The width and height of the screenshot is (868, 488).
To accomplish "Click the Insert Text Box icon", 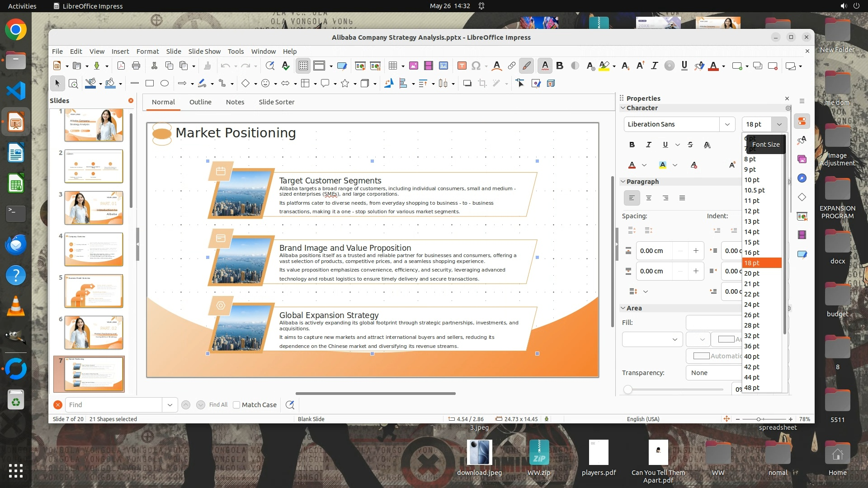I will (x=462, y=66).
